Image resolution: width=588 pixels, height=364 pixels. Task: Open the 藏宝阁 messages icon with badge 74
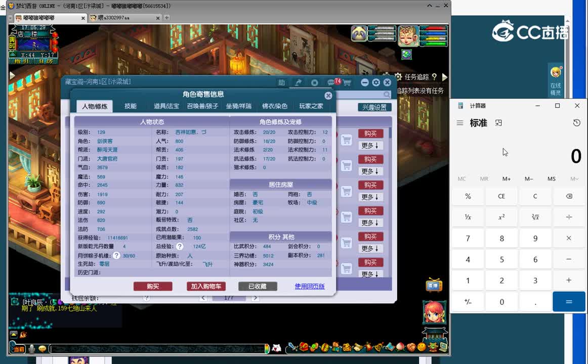pyautogui.click(x=331, y=82)
